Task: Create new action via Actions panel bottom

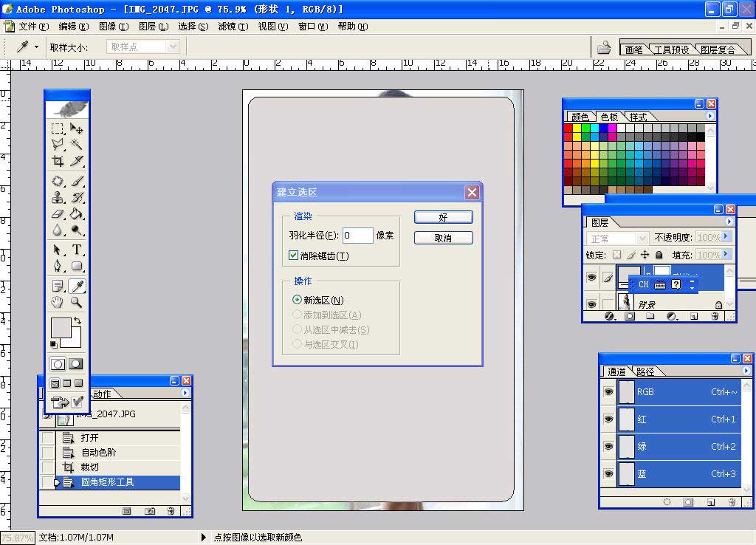Action: [150, 511]
